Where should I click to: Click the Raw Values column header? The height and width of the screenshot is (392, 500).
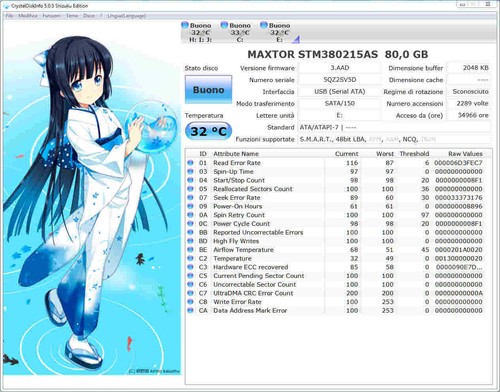pos(465,154)
